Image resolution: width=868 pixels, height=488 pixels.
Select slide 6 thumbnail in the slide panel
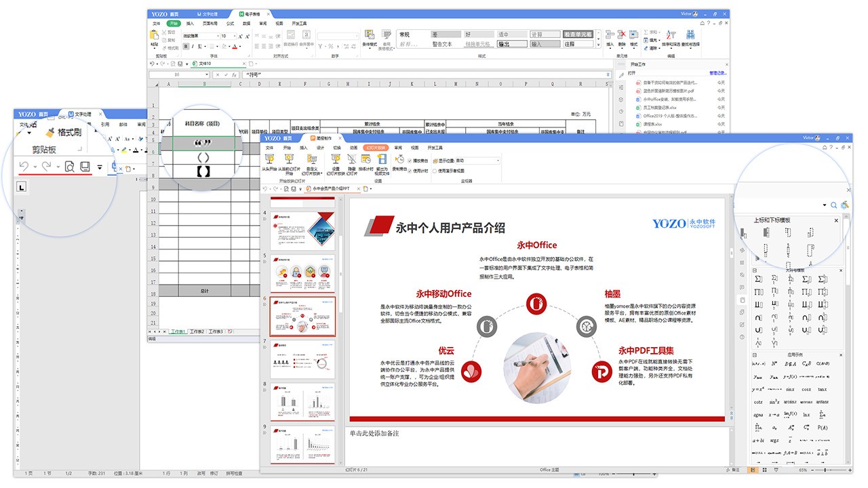click(302, 317)
